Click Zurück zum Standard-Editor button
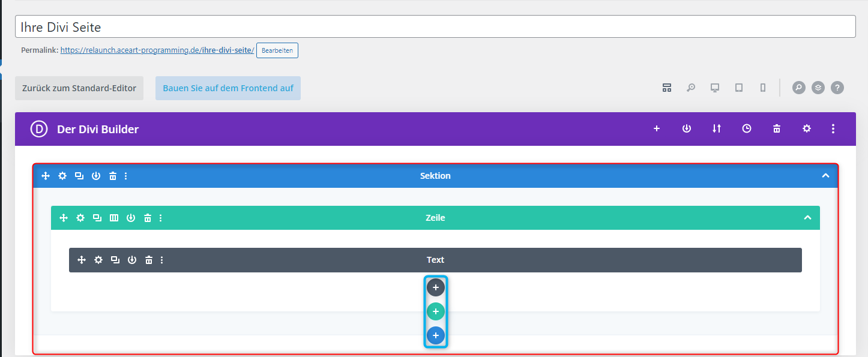The height and width of the screenshot is (357, 868). coord(79,88)
